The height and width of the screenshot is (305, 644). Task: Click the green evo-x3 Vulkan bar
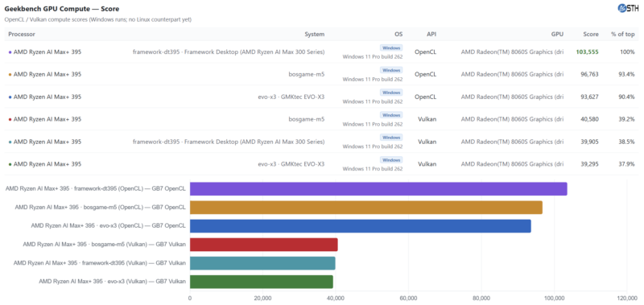(261, 282)
